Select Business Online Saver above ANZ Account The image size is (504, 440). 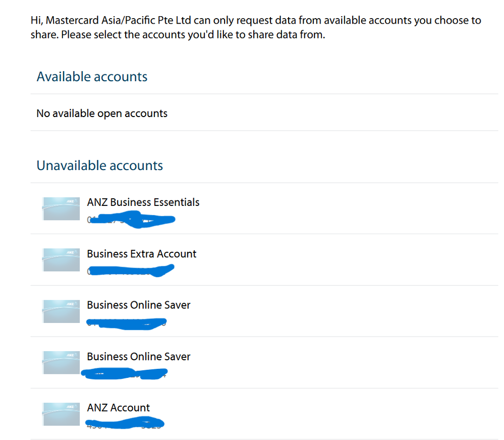[139, 356]
